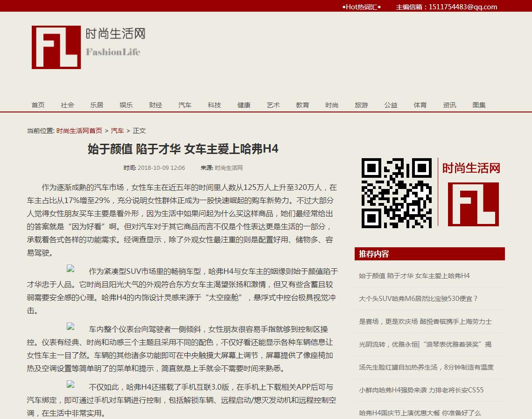
Task: Click the source link 时尚生活网 under title
Action: pos(229,168)
